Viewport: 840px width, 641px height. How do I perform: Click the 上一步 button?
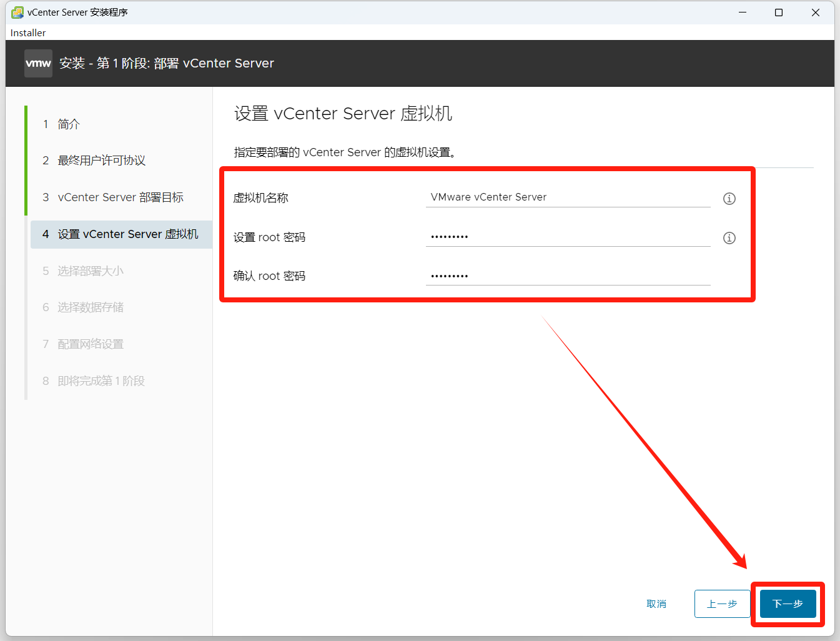[722, 604]
